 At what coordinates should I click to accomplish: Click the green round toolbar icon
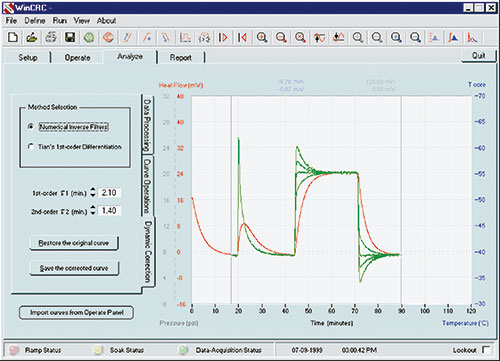point(89,37)
